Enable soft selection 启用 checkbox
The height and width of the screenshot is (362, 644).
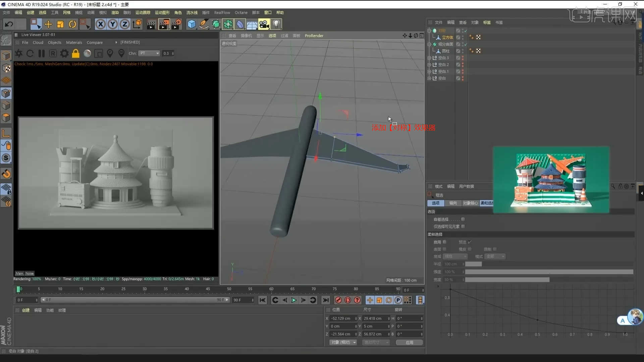pyautogui.click(x=444, y=242)
